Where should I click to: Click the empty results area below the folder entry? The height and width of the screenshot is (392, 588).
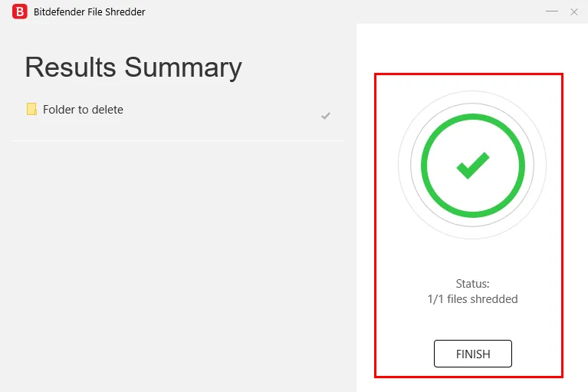(x=178, y=262)
